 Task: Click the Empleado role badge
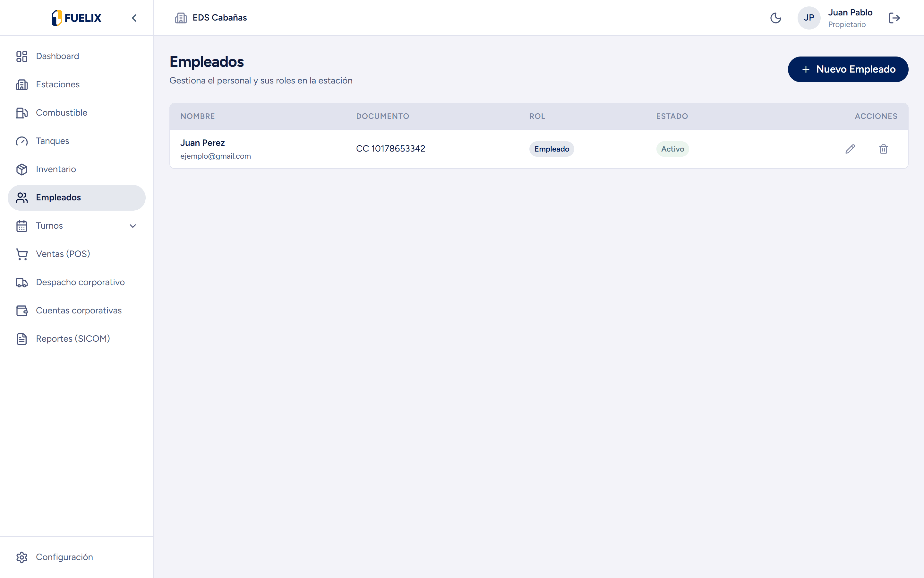click(x=551, y=149)
